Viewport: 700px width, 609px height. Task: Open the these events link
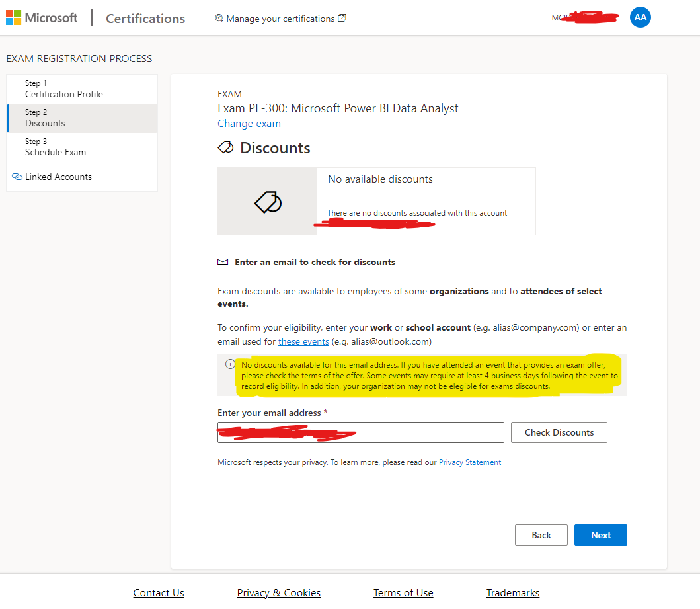click(303, 342)
